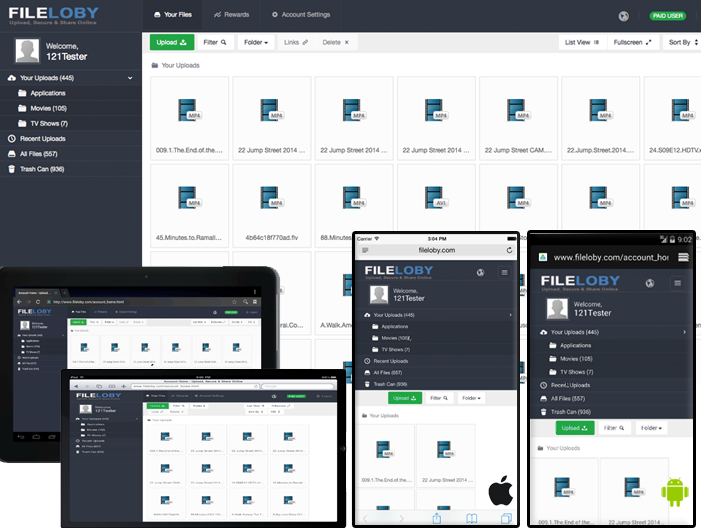
Task: Enter Fullscreen mode
Action: point(632,42)
